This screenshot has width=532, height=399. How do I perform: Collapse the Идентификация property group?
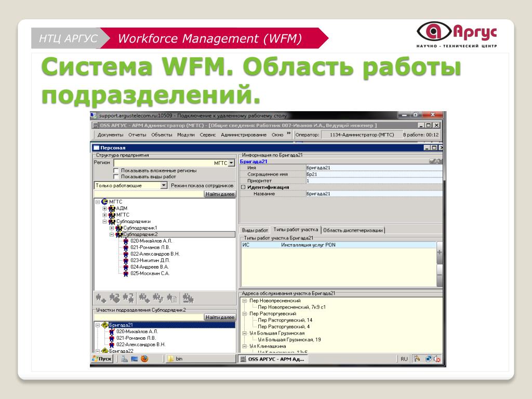point(243,187)
